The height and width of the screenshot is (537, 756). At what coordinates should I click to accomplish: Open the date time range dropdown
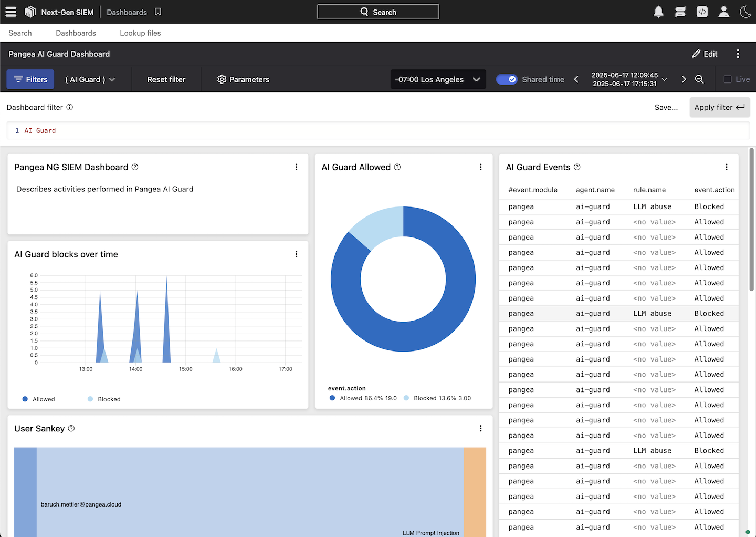(629, 79)
